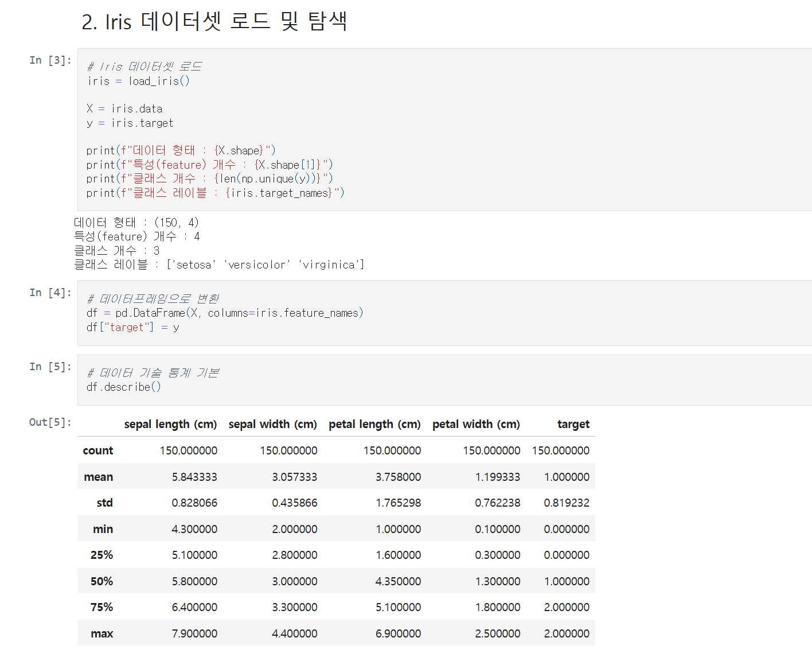Click the 'sepal length (cm)' column header
This screenshot has width=812, height=661.
(x=170, y=424)
